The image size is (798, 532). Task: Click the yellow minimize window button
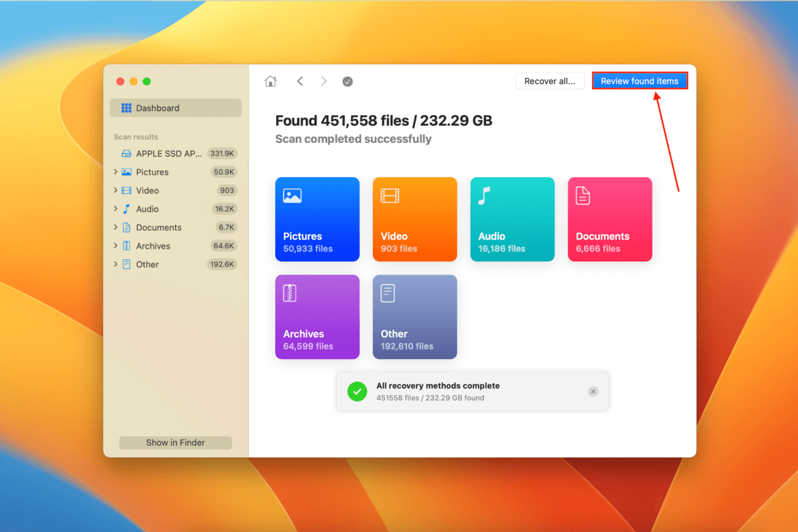pos(134,81)
